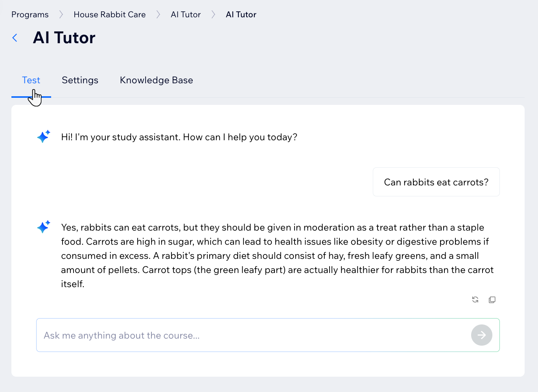The height and width of the screenshot is (392, 538).
Task: Click the sparkle icon beside the greeting message
Action: (x=43, y=137)
